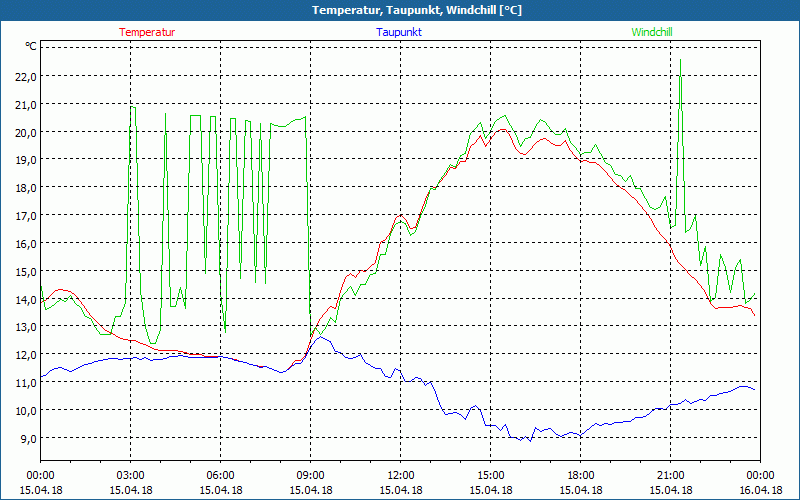Viewport: 800px width, 500px height.
Task: Click the 14,0 y-axis value
Action: [x=27, y=299]
